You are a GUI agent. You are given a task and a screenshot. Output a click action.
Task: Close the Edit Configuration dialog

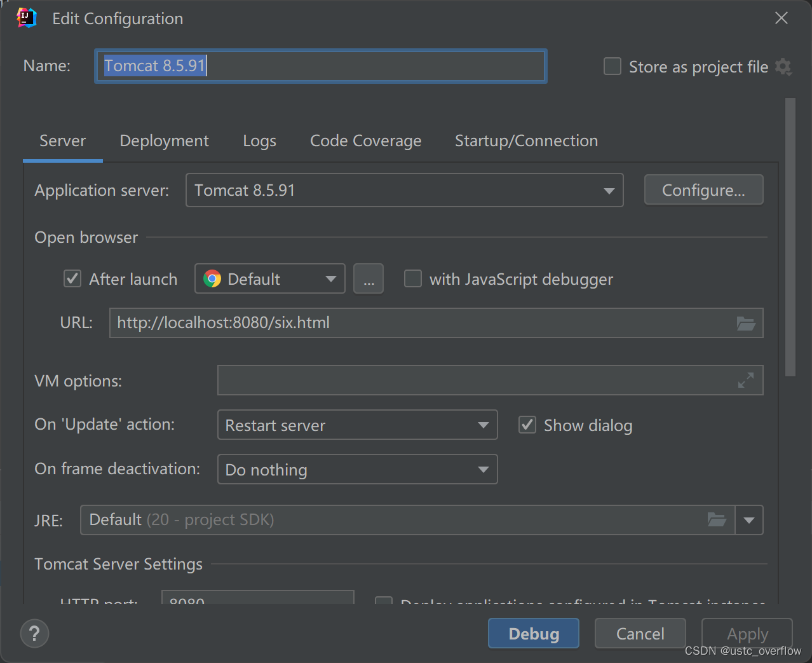(782, 18)
